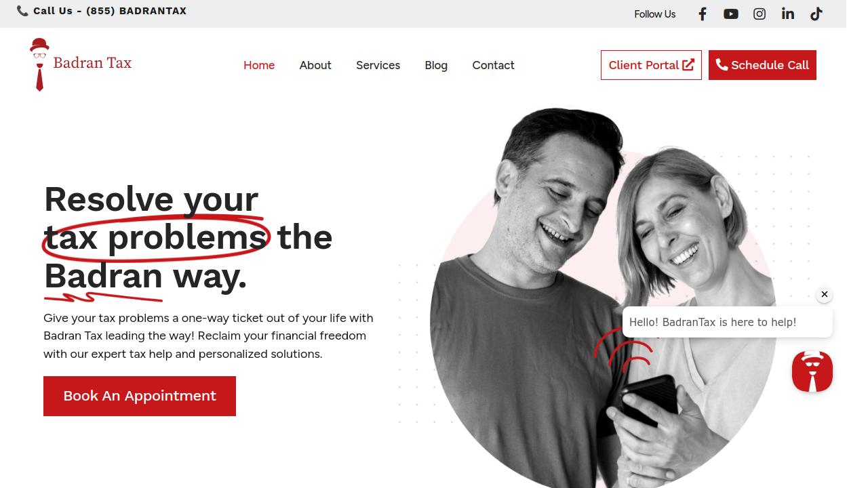The image size is (868, 488).
Task: Click Book An Appointment button
Action: coord(140,396)
